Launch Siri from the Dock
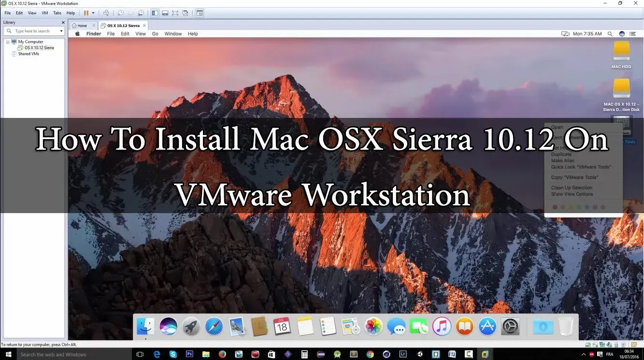Viewport: 644px width, 360px height. 168,327
